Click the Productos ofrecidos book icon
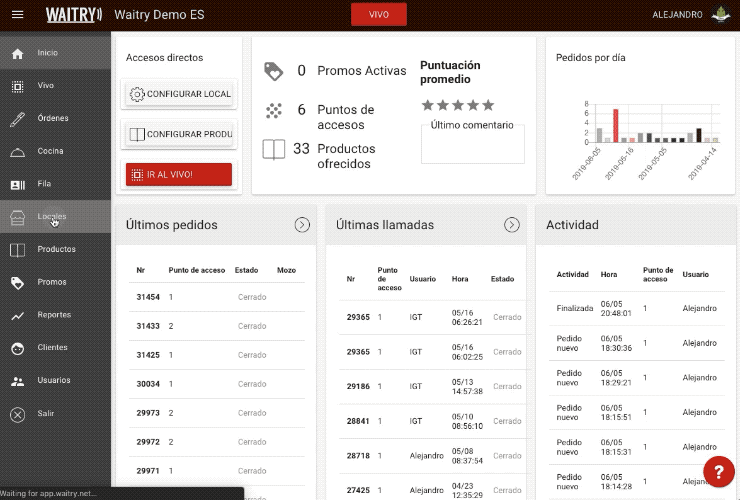This screenshot has width=740, height=500. point(273,150)
